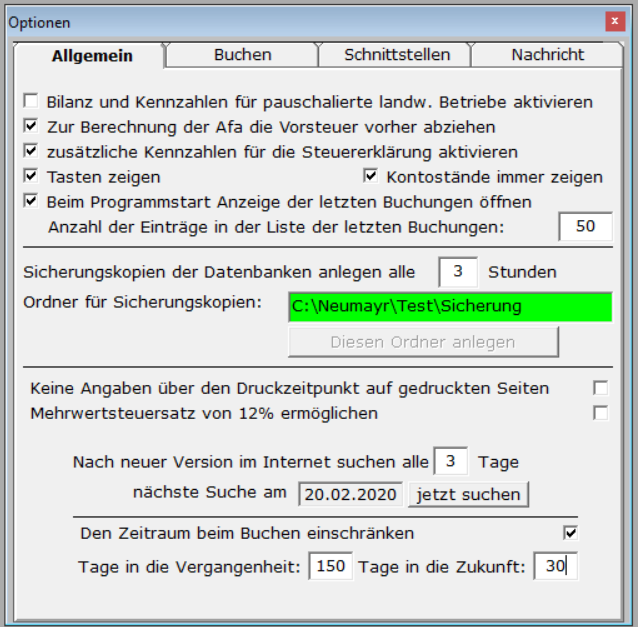Click the Anzahl der Einträge field showing 50
Image resolution: width=638 pixels, height=627 pixels.
586,226
